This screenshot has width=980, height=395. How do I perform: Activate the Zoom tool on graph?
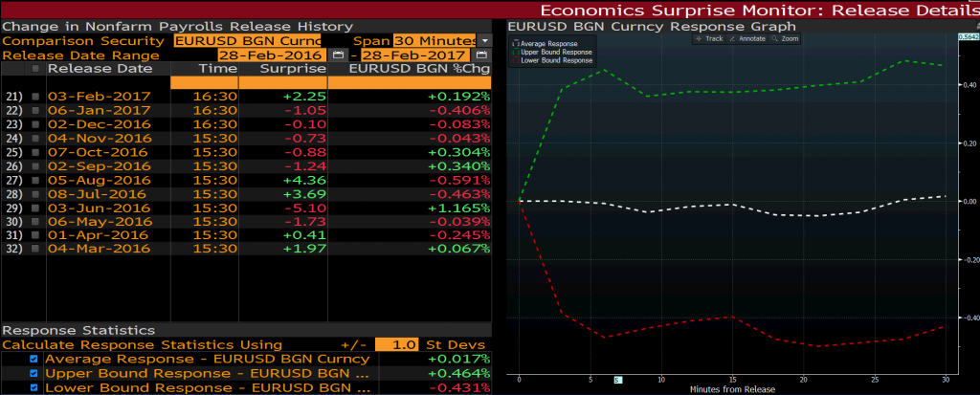pos(785,39)
